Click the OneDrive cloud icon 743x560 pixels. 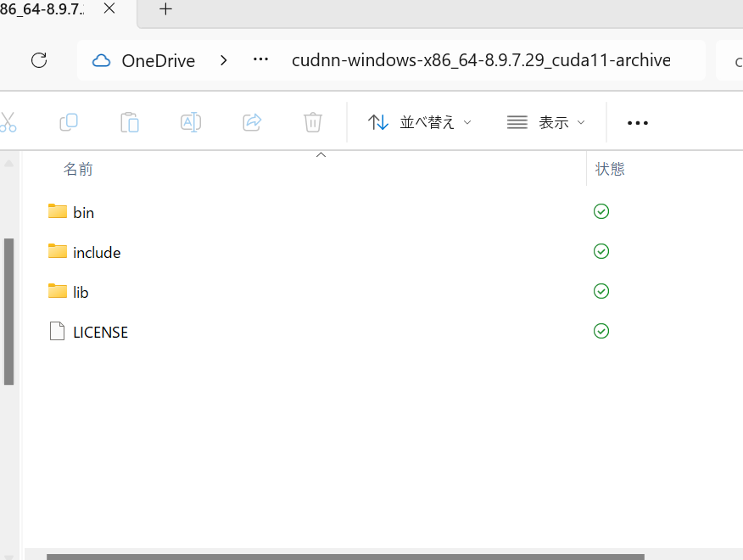[x=101, y=61]
